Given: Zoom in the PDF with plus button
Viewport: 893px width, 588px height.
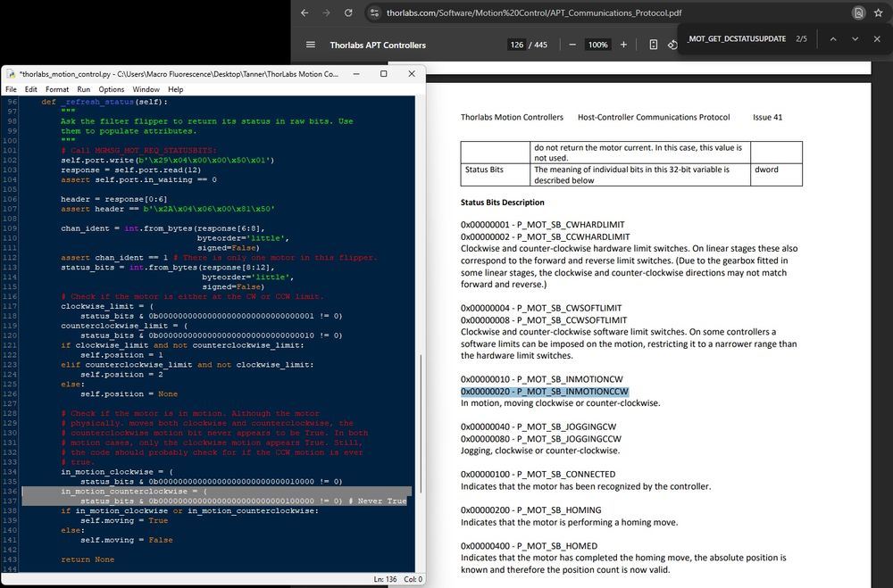Looking at the screenshot, I should click(x=623, y=45).
